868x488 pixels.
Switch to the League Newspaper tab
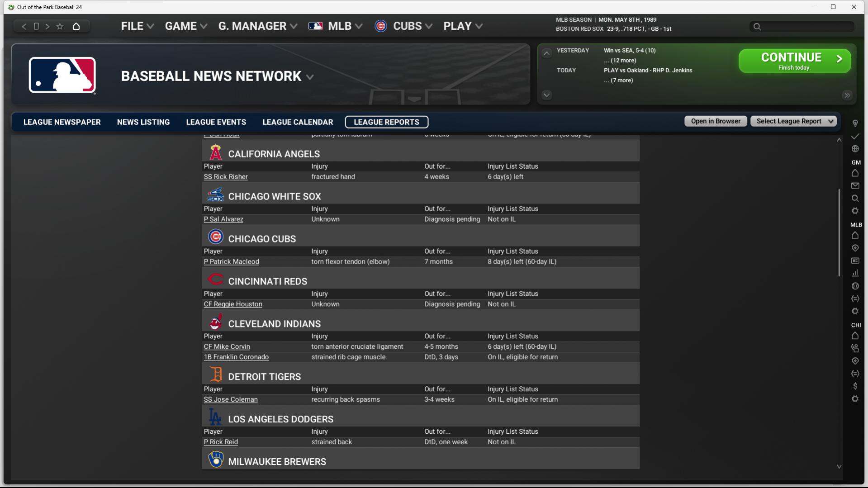pyautogui.click(x=62, y=122)
